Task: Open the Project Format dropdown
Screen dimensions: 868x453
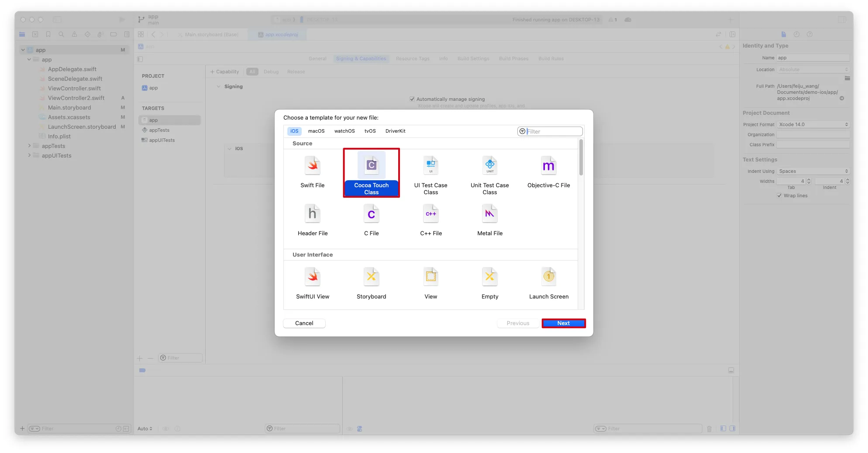Action: click(813, 124)
